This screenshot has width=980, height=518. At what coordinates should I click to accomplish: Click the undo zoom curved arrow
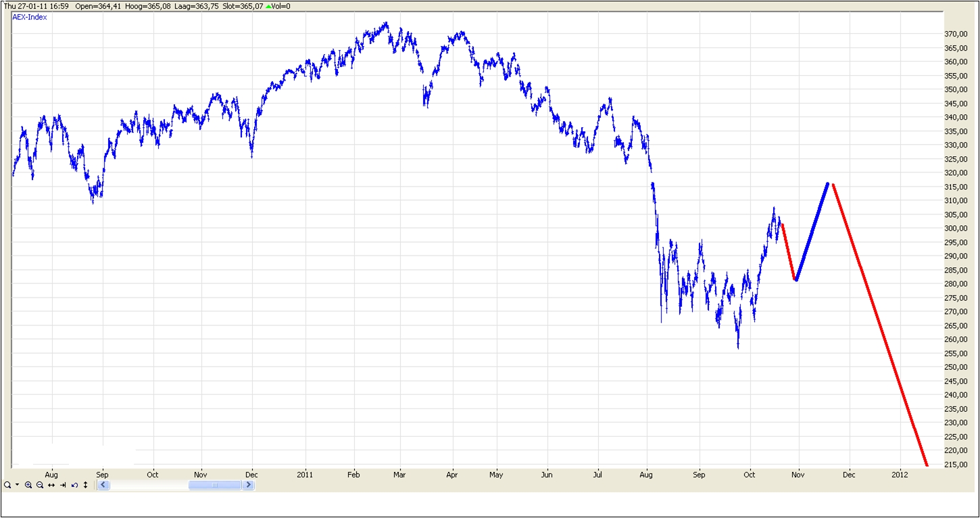pos(74,486)
